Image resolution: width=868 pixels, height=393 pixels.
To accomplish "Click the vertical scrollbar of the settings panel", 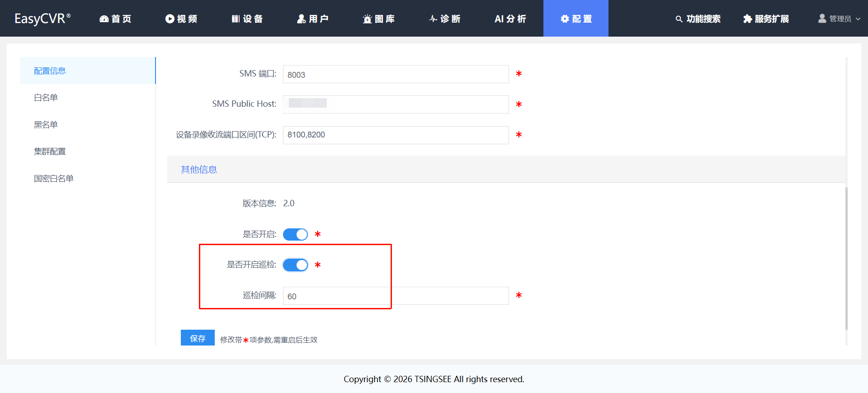I will click(846, 258).
